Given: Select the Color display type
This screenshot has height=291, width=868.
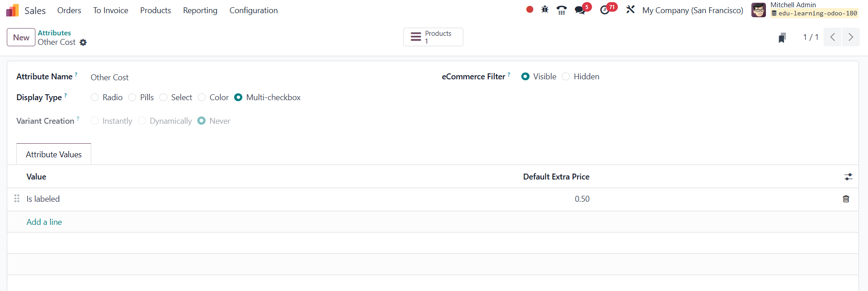Looking at the screenshot, I should (202, 97).
